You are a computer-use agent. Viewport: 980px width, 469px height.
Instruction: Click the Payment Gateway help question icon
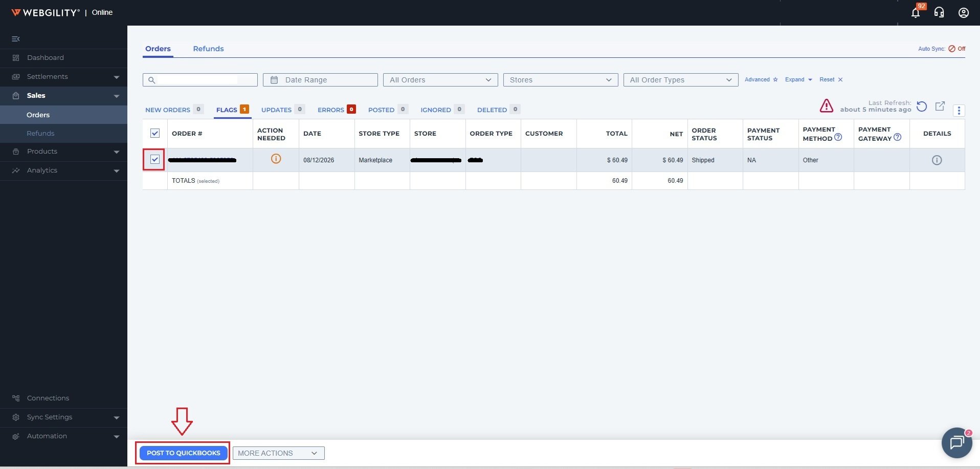[897, 137]
